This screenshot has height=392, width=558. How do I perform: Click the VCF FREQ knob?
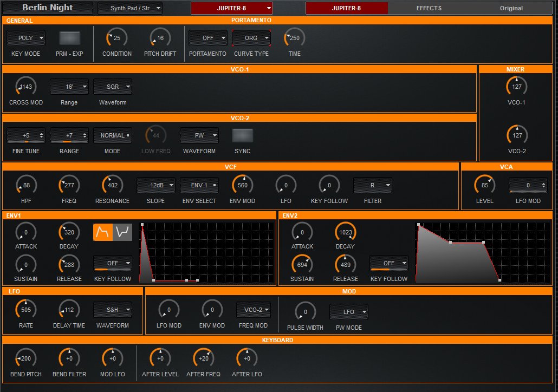point(69,185)
